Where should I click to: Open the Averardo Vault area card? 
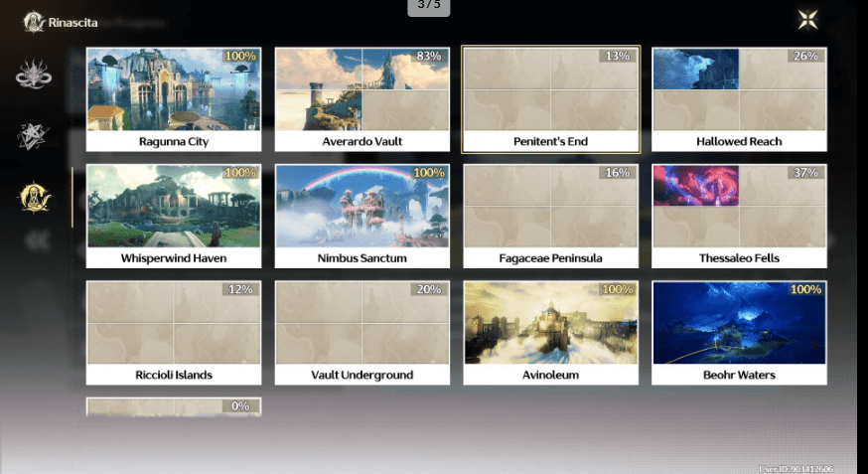(x=362, y=99)
